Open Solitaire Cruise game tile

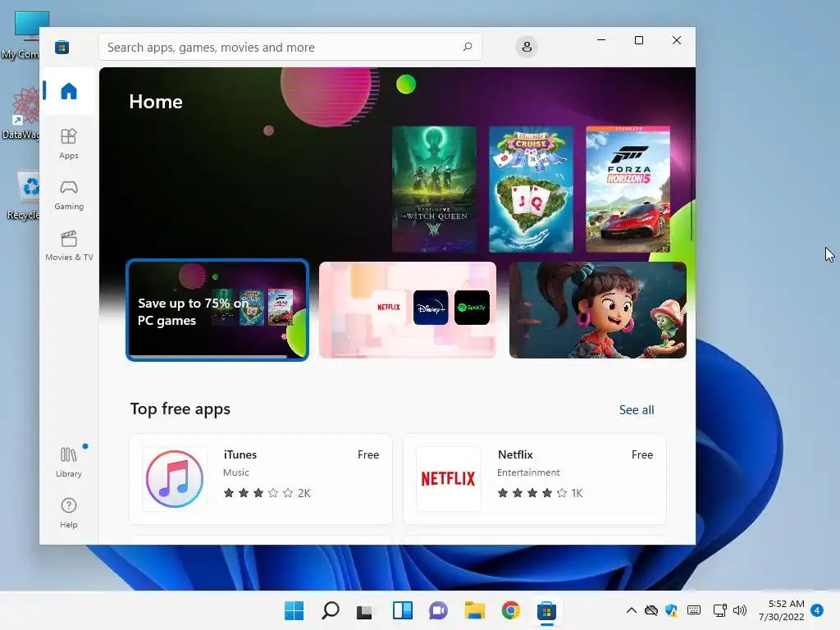click(x=531, y=189)
